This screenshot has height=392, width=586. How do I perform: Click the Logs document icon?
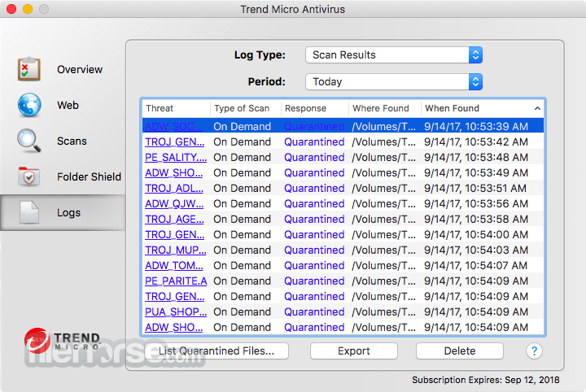click(x=29, y=212)
